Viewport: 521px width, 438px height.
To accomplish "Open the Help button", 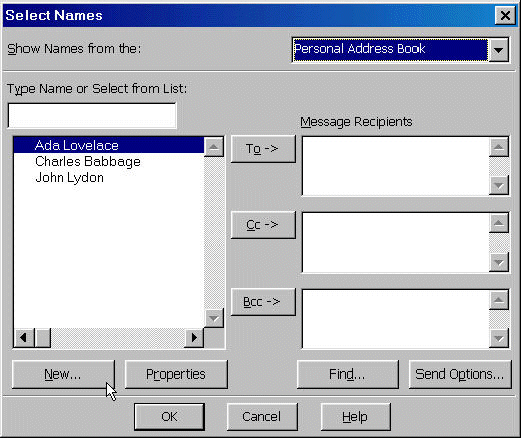I will [355, 417].
